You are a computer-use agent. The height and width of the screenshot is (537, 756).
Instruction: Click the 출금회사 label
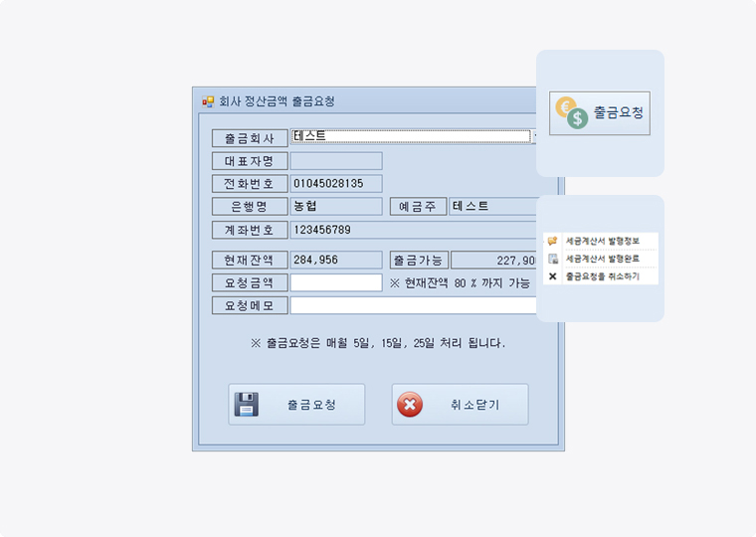pyautogui.click(x=249, y=138)
